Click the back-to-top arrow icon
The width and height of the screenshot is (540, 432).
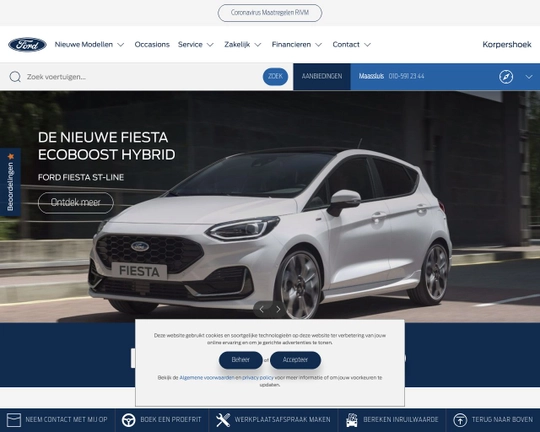coord(460,420)
